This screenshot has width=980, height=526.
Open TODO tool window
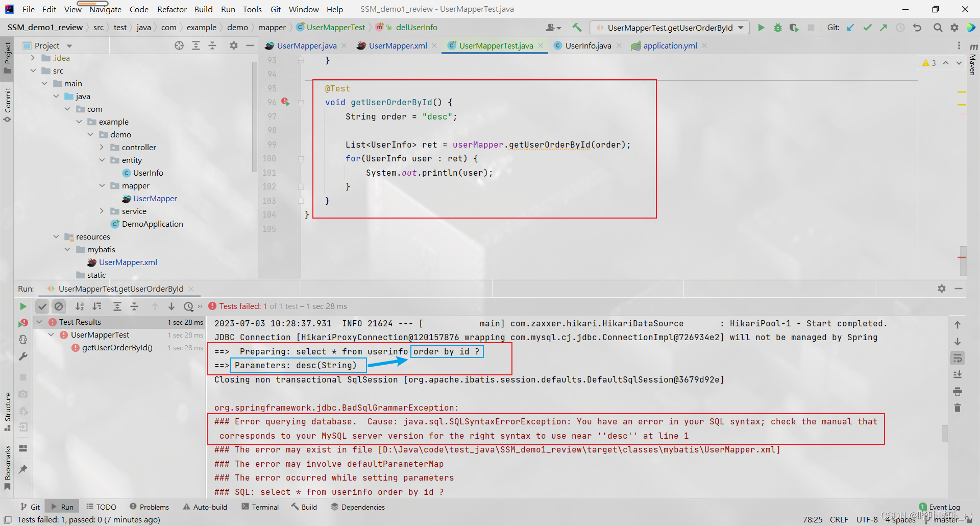coord(101,507)
